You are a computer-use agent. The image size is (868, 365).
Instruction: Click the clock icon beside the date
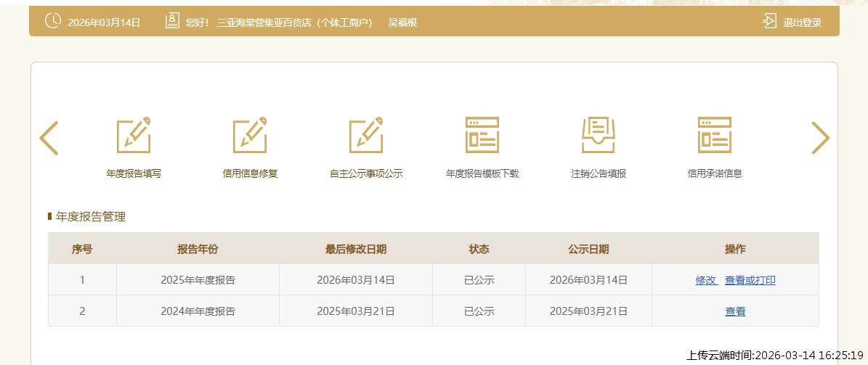(x=53, y=21)
